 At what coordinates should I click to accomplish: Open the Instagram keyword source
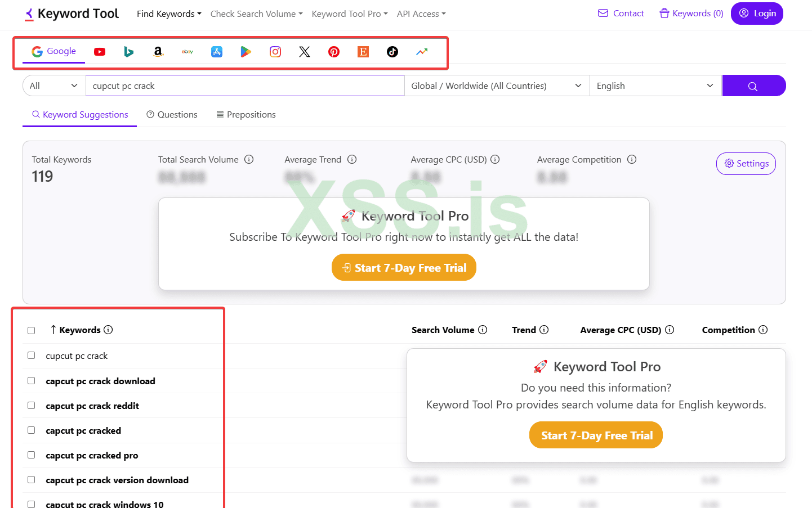275,52
